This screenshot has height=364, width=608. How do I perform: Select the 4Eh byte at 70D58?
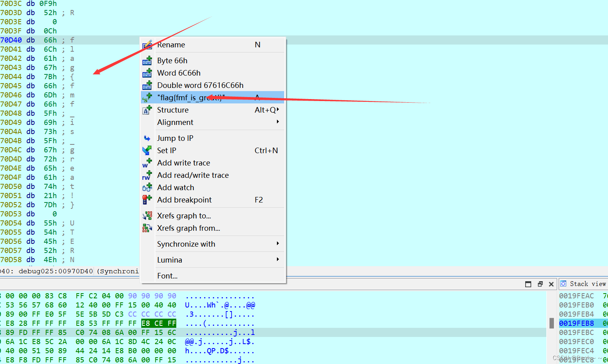point(50,260)
